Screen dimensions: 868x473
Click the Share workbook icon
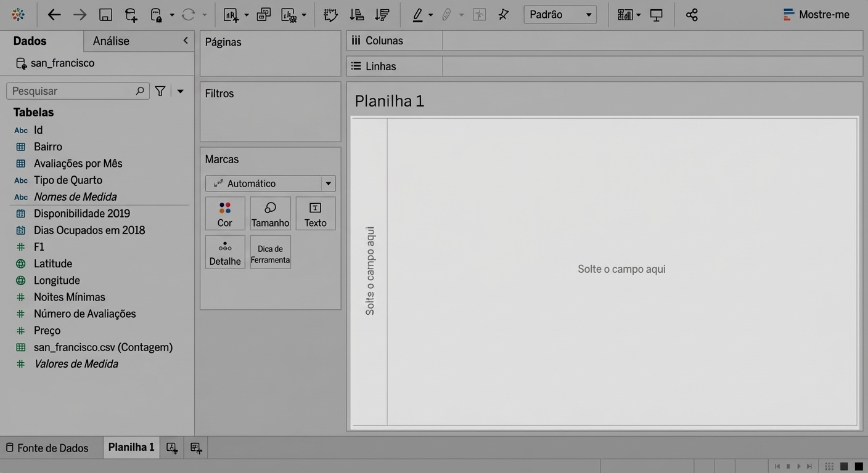point(692,15)
